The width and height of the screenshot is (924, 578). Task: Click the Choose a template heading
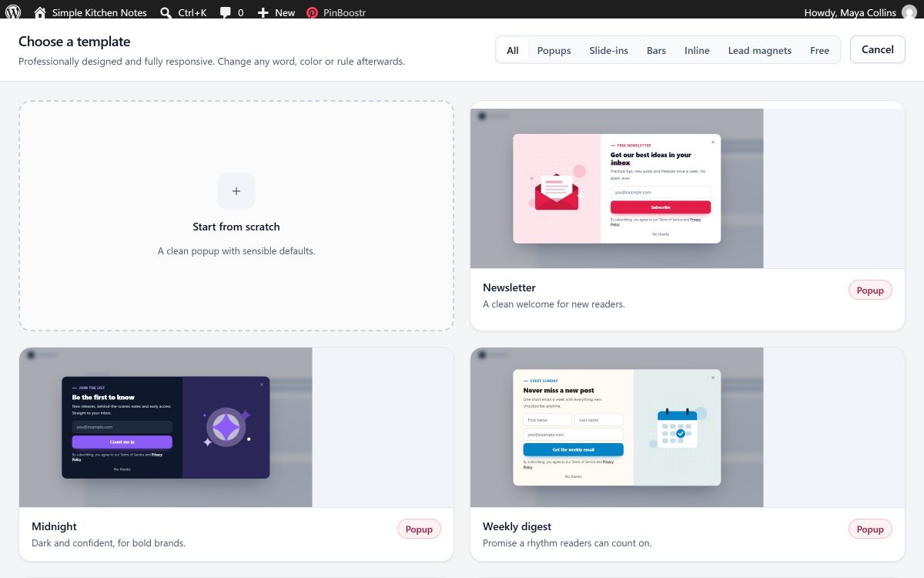pyautogui.click(x=75, y=42)
